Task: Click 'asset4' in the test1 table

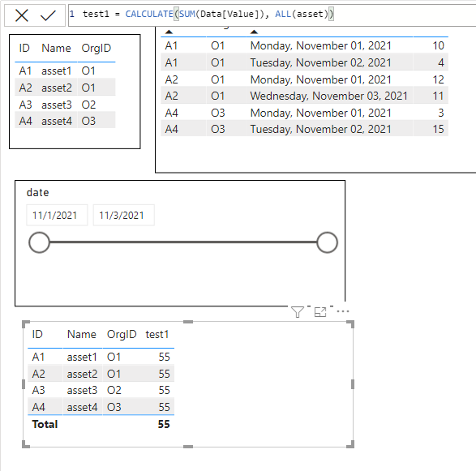Action: [x=82, y=407]
